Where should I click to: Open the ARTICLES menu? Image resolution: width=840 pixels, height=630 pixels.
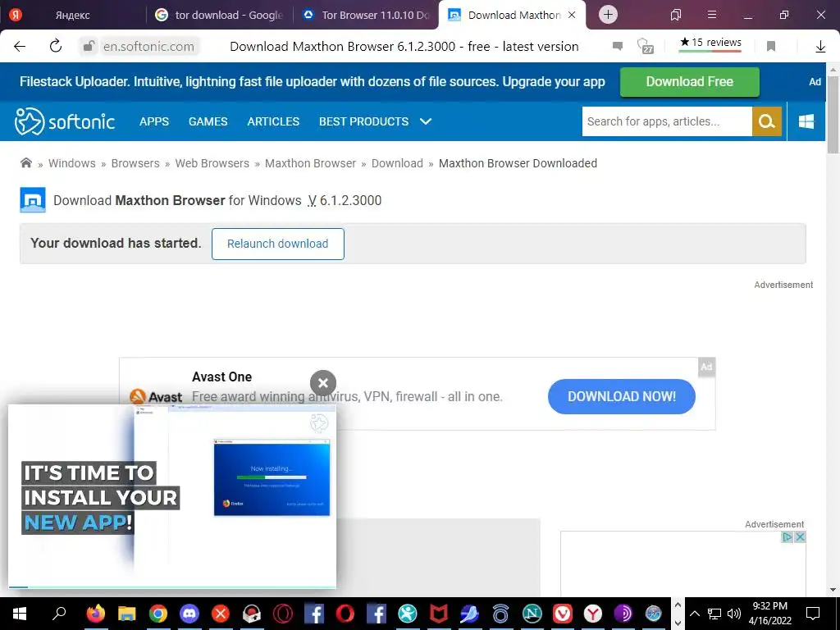coord(273,121)
